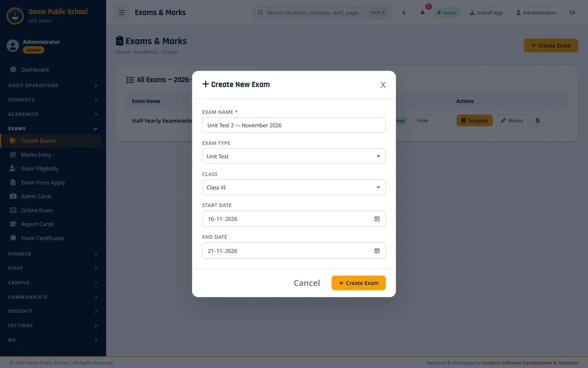Click the top-right Create Exam page button

[x=551, y=45]
